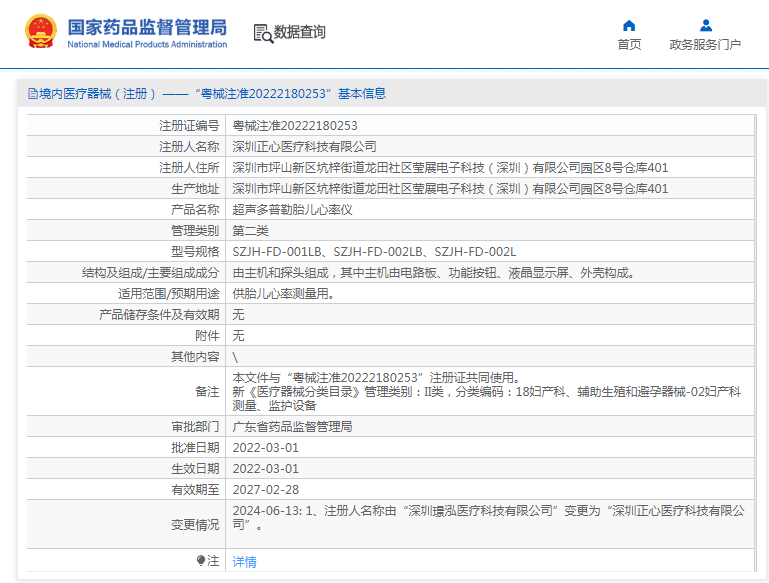Click 生效日期 label

click(x=195, y=469)
